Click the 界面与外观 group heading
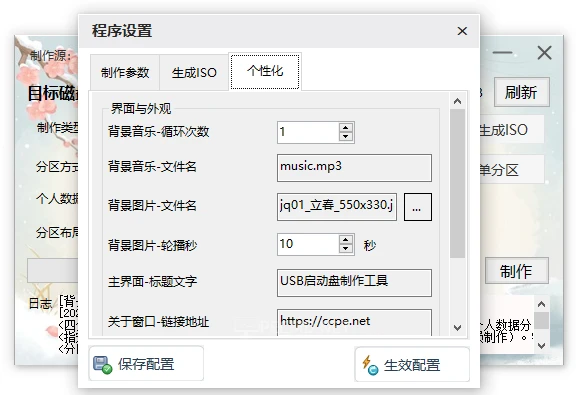583x395 pixels. click(141, 109)
